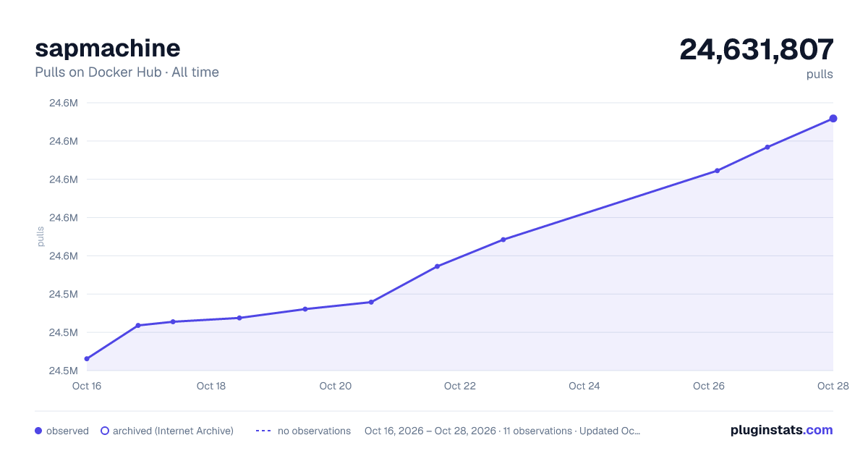868x456 pixels.
Task: Click the hollow archived legend circle
Action: point(105,431)
